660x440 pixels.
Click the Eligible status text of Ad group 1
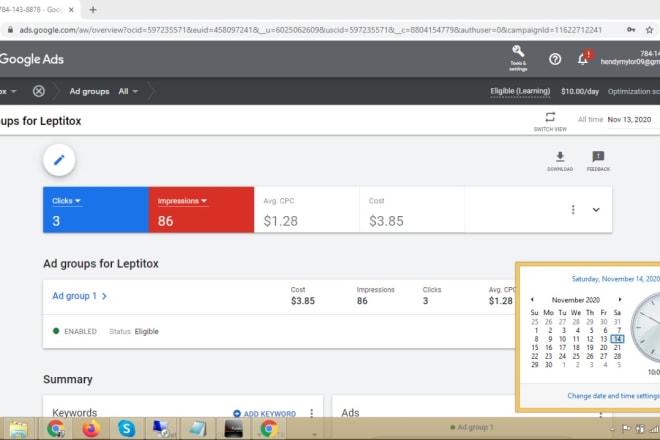click(146, 331)
